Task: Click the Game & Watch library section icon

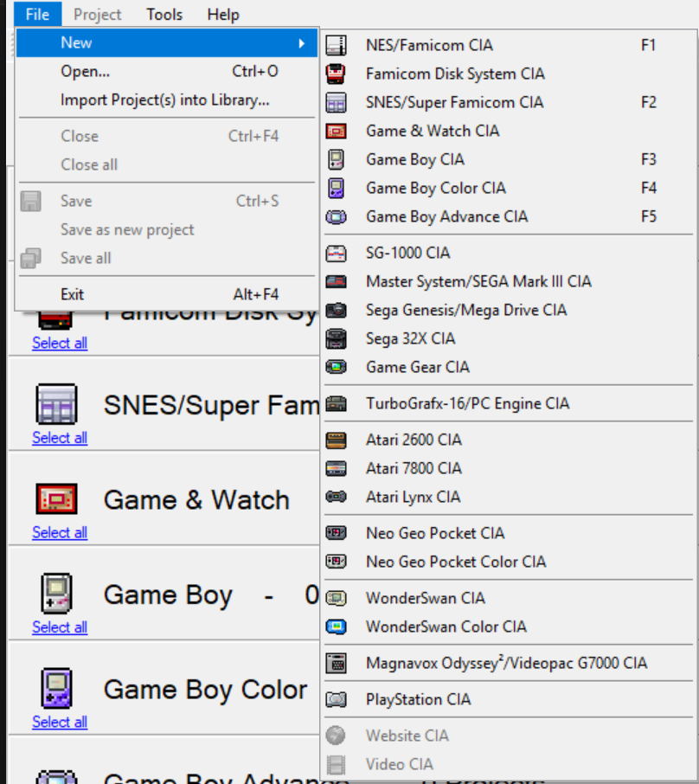Action: point(56,498)
